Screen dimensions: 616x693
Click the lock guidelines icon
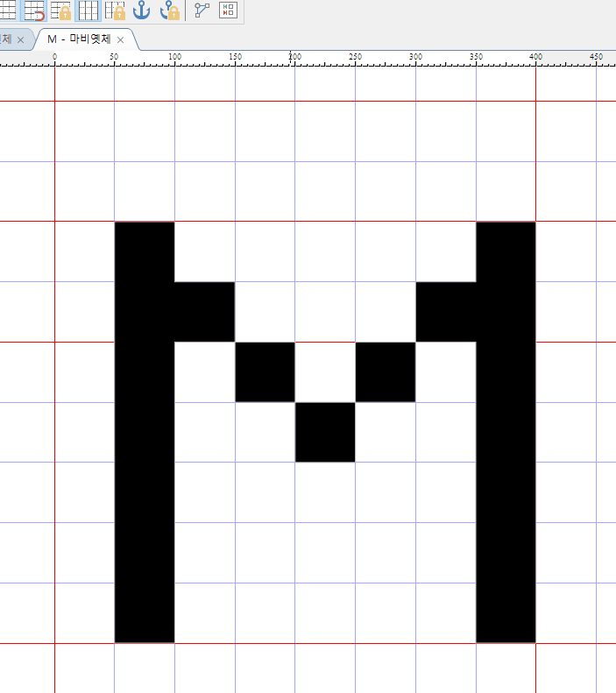pyautogui.click(x=61, y=11)
